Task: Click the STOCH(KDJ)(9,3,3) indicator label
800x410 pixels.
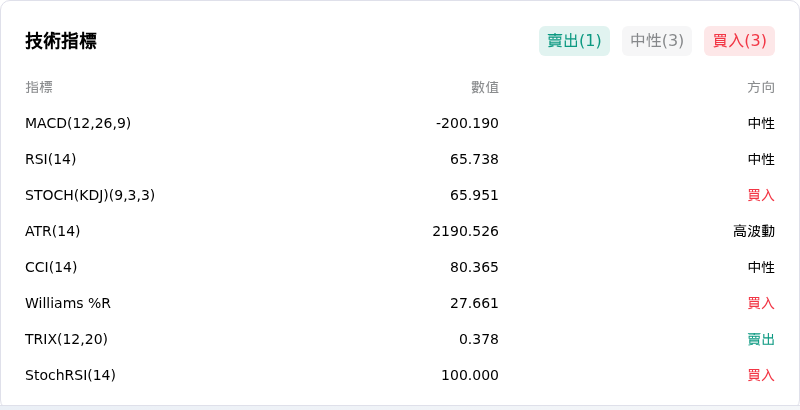Action: [90, 195]
